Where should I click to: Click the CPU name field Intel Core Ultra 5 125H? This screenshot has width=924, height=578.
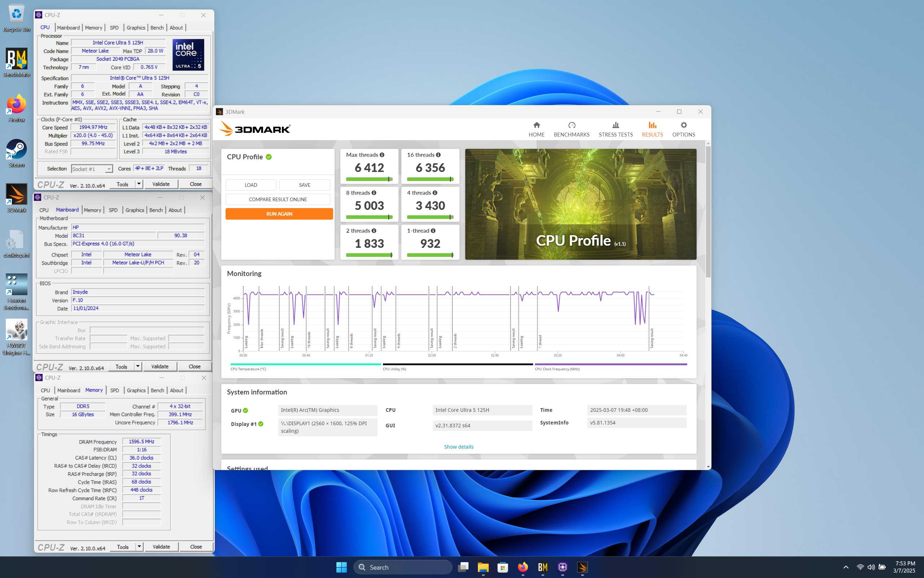tap(118, 43)
